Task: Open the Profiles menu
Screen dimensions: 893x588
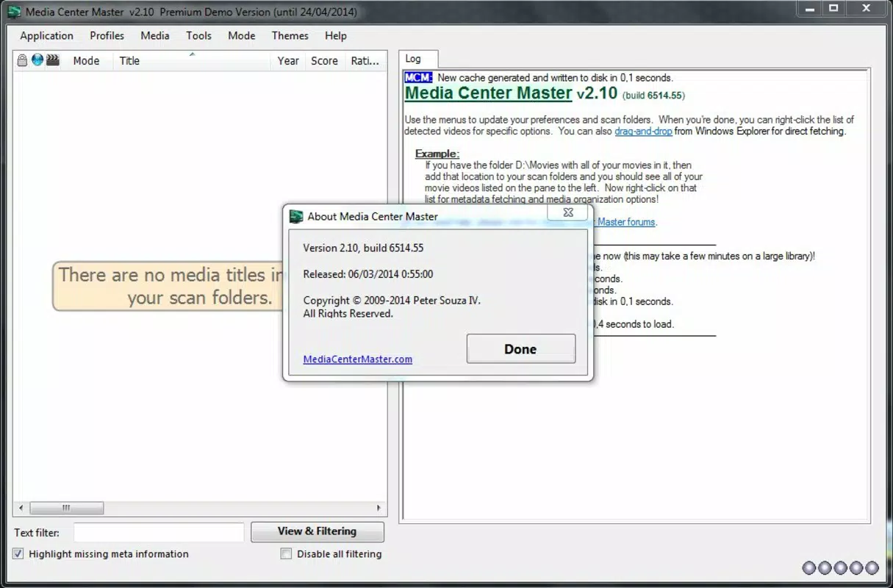Action: (107, 35)
